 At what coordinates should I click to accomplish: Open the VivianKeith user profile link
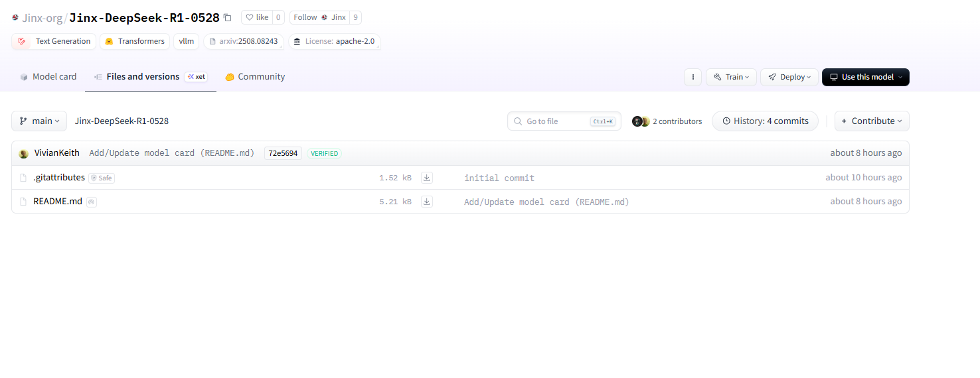57,153
